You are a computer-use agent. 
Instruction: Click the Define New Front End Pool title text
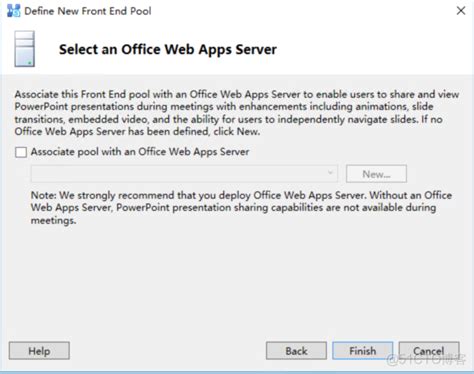click(88, 11)
